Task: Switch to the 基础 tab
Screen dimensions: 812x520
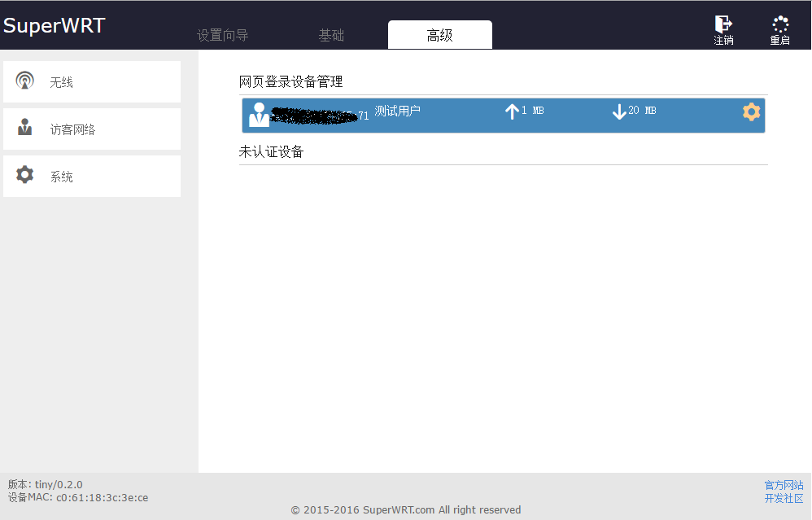Action: click(331, 35)
